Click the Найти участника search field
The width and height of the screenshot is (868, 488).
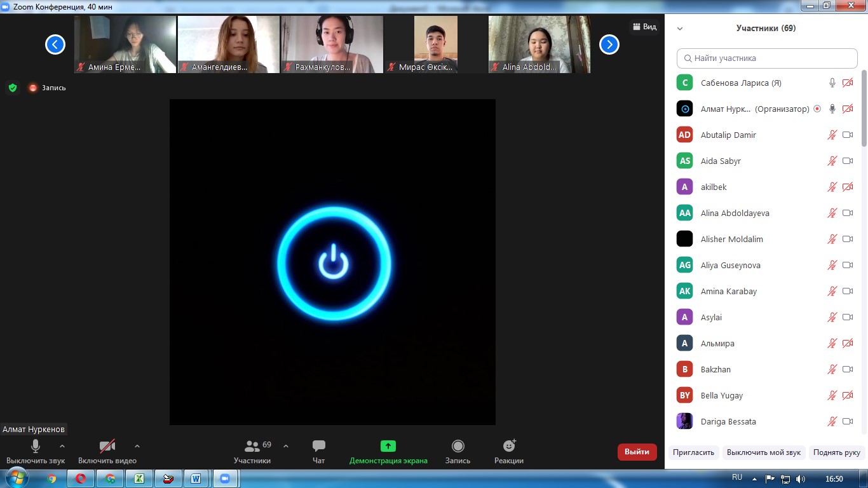tap(767, 58)
